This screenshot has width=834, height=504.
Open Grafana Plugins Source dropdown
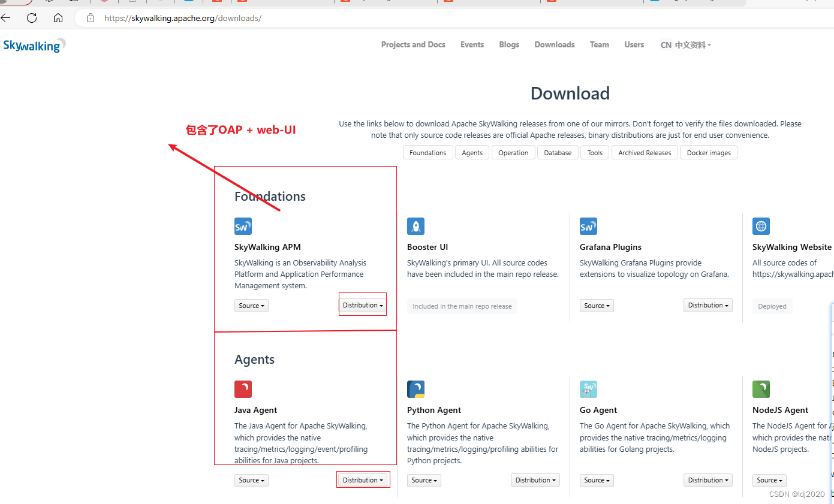click(x=597, y=306)
